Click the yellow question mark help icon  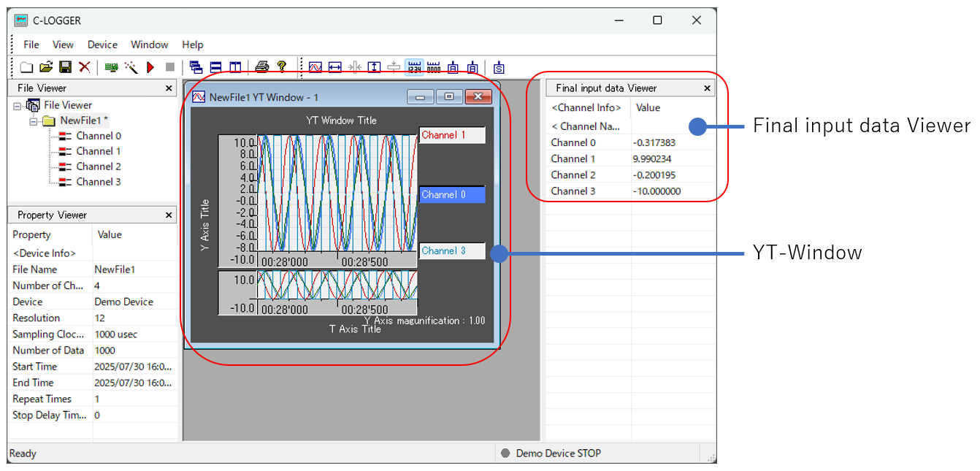pyautogui.click(x=282, y=67)
